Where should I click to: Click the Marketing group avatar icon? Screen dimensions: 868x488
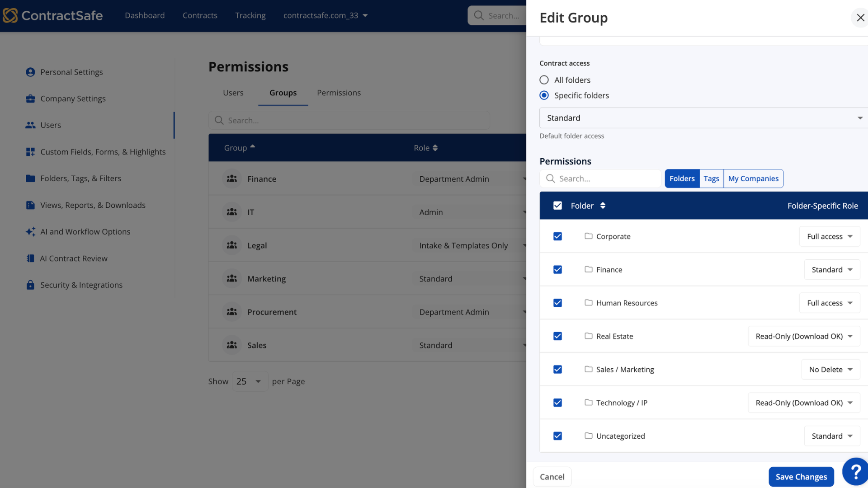232,278
